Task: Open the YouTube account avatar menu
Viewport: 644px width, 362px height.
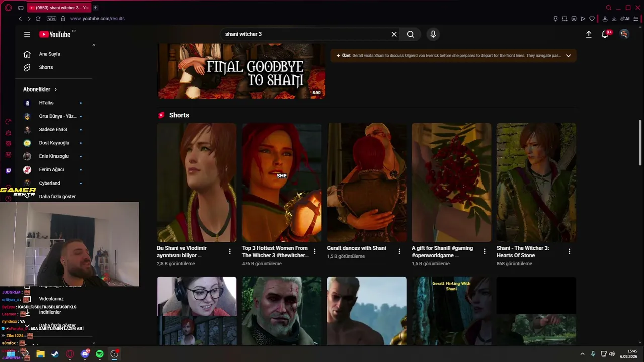Action: [x=624, y=34]
